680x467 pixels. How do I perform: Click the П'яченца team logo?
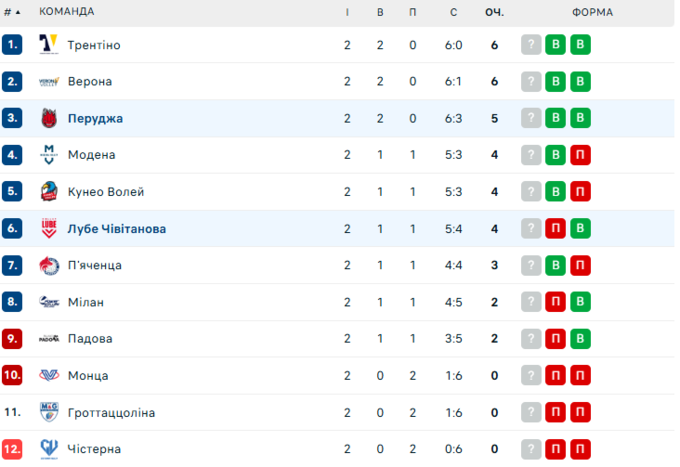click(x=48, y=266)
